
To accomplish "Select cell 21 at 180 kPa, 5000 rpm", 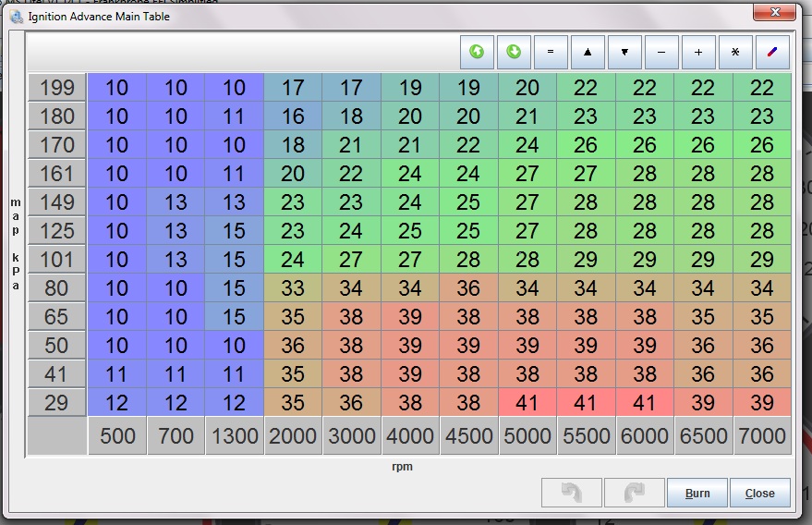I will [x=527, y=116].
